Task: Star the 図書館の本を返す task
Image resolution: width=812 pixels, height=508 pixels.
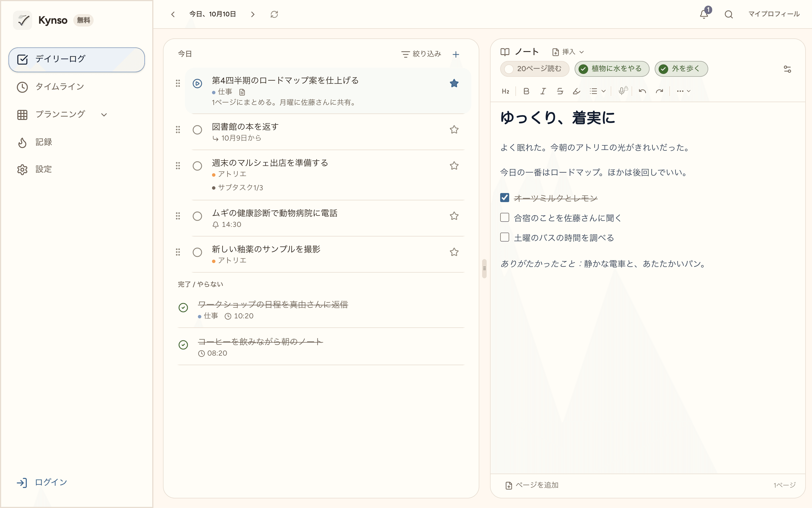Action: (x=454, y=129)
